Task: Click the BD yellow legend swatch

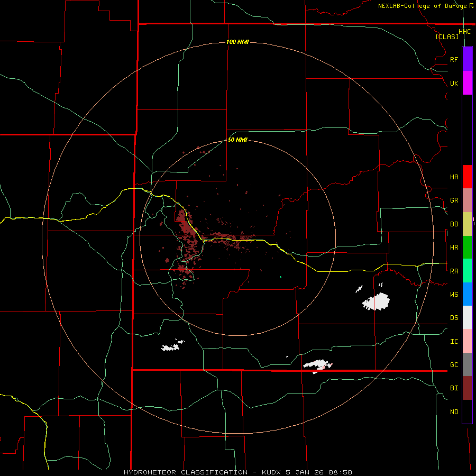Action: tap(467, 224)
